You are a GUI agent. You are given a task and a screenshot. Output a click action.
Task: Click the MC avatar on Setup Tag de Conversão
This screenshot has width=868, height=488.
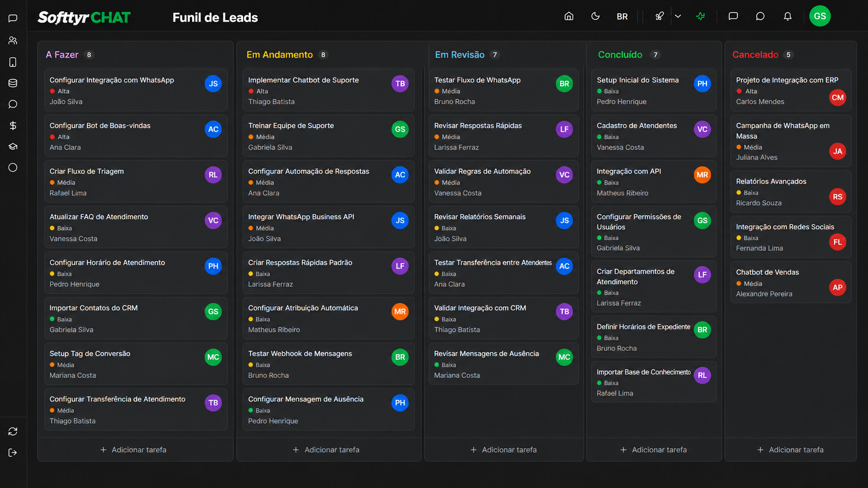[x=213, y=357]
